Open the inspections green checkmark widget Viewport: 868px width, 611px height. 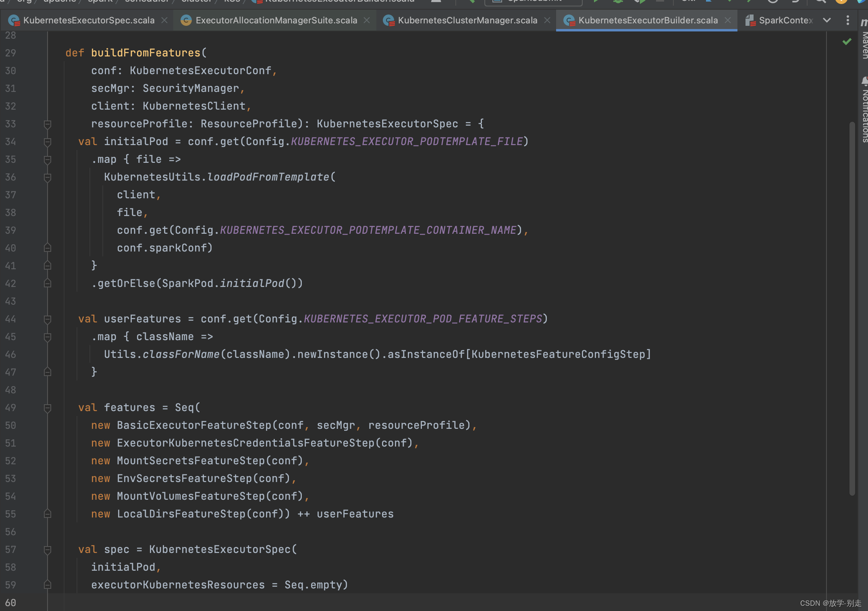[x=847, y=42]
